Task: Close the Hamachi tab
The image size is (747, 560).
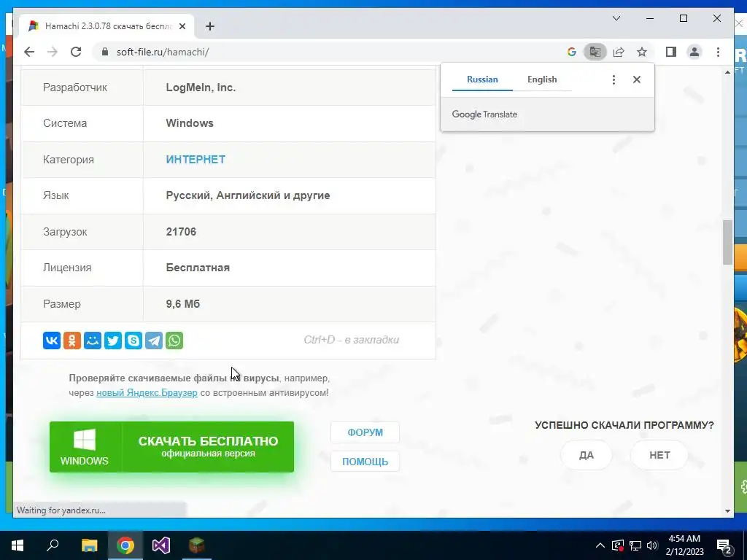Action: click(182, 26)
